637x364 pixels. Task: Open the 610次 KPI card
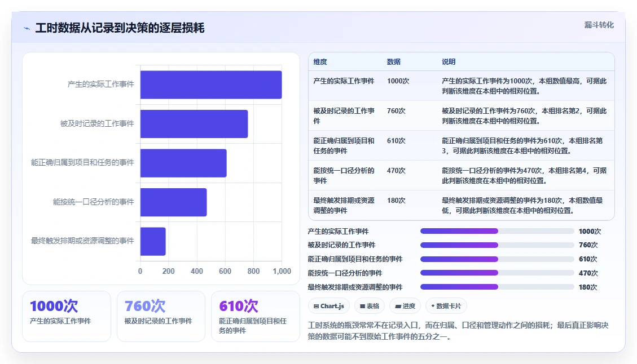[256, 317]
